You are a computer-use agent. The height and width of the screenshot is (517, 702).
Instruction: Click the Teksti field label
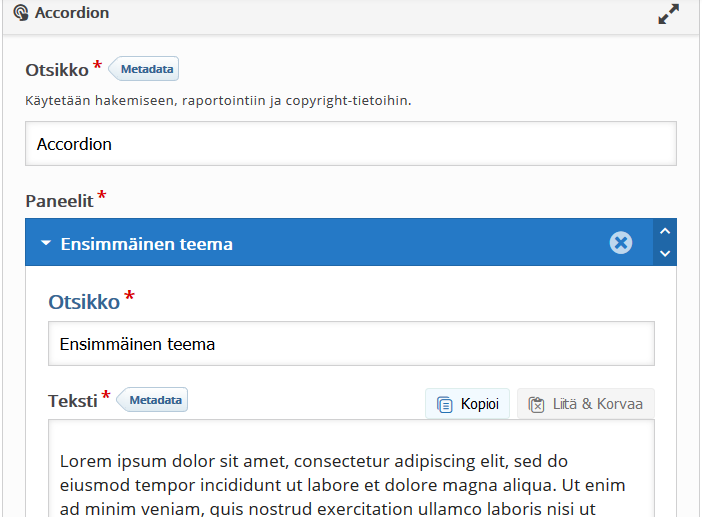coord(72,401)
